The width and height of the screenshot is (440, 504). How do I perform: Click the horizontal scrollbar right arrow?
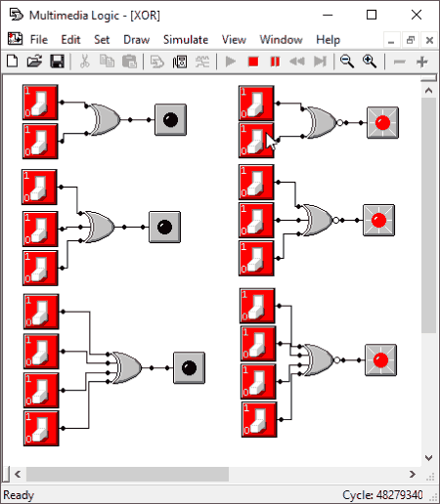tap(413, 474)
